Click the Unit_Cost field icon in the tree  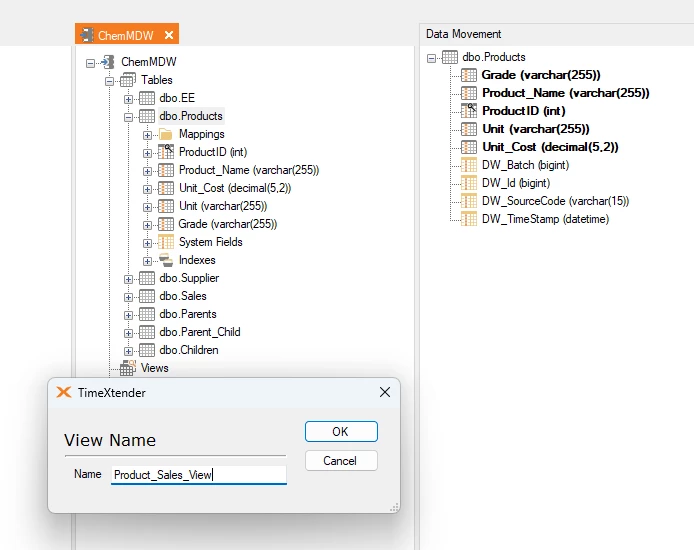click(166, 188)
